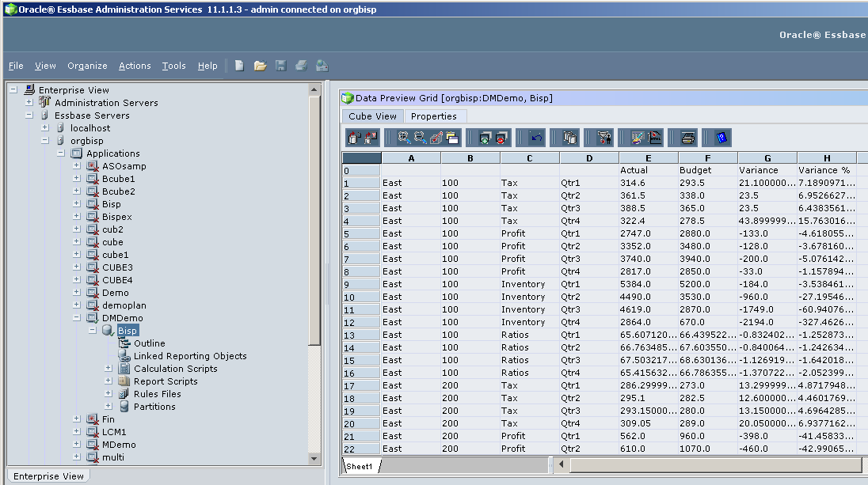Click the Export to HTML icon
The image size is (868, 485).
click(x=654, y=138)
